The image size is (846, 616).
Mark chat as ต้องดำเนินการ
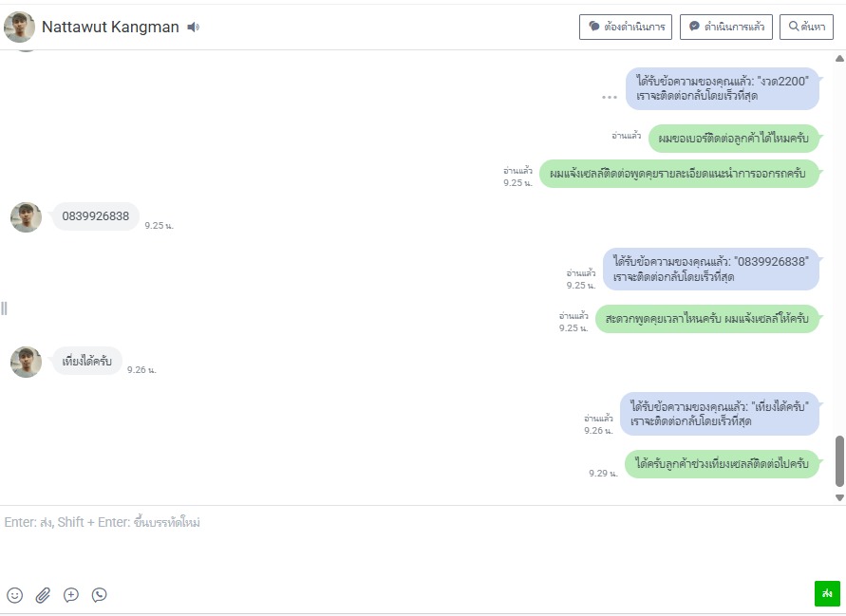pyautogui.click(x=626, y=27)
